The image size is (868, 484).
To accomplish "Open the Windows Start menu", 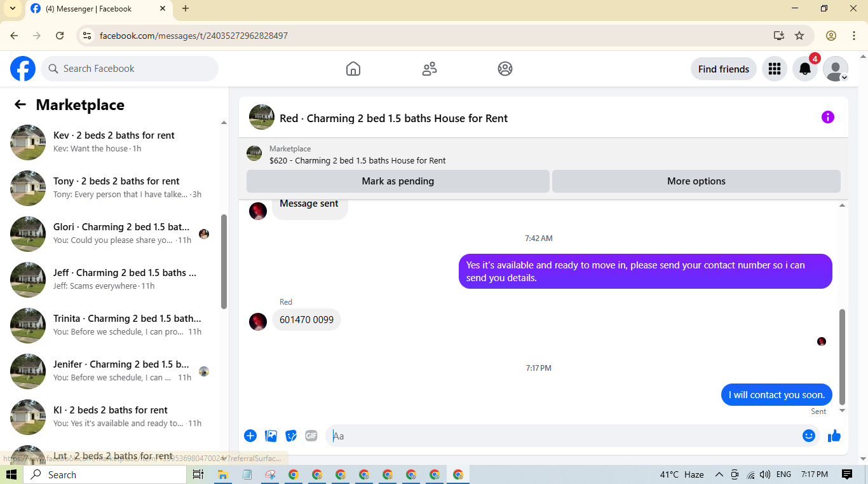I will (x=11, y=474).
